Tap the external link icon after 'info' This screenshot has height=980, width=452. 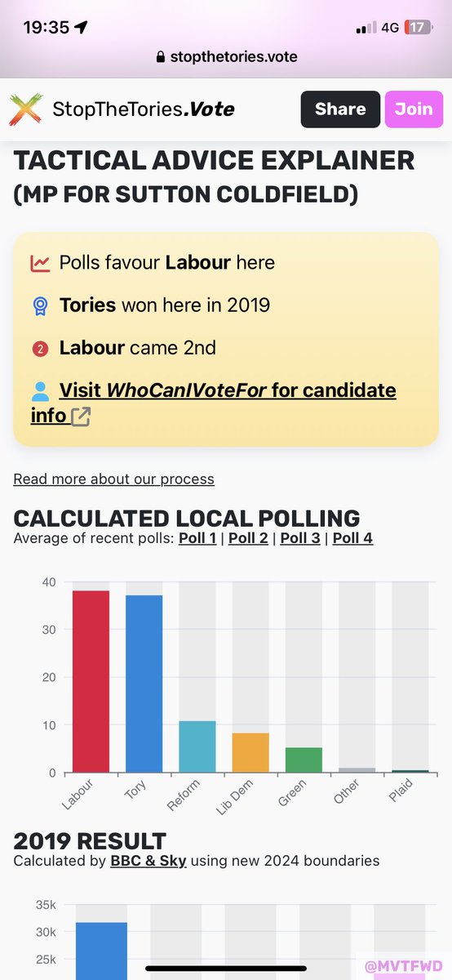coord(81,416)
